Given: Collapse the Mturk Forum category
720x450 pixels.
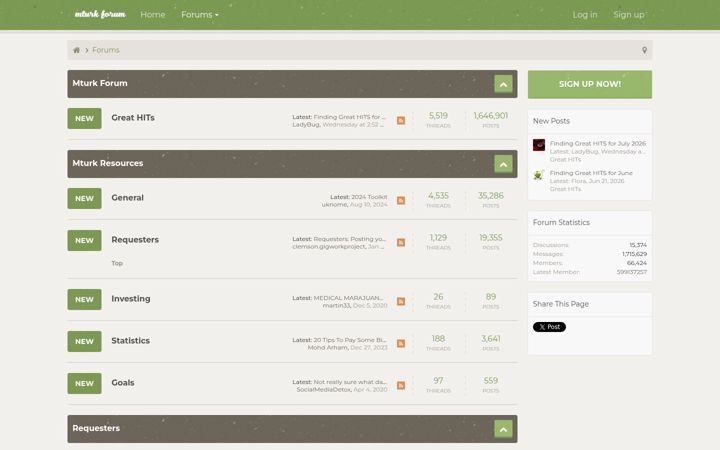Looking at the screenshot, I should pos(503,84).
